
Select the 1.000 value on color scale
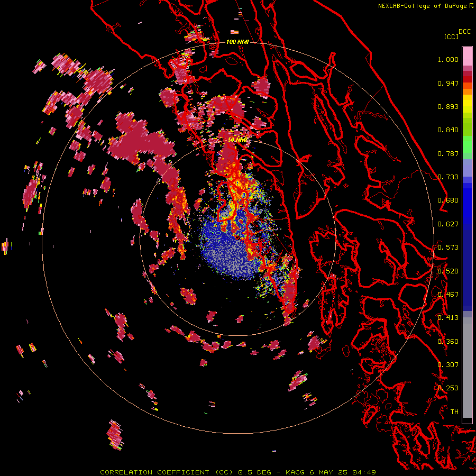(448, 59)
